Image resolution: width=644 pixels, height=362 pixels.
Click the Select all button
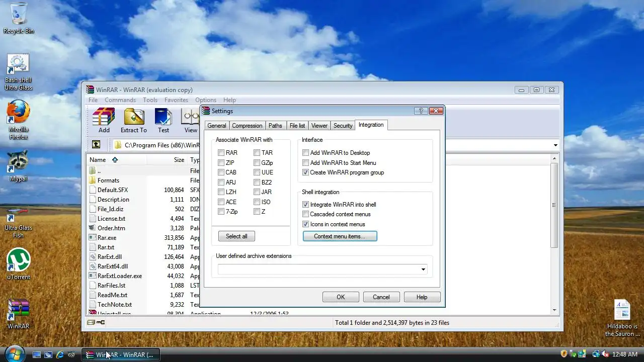pos(236,236)
